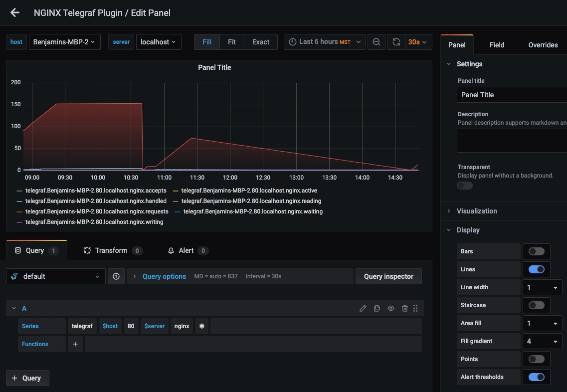Click the zoom out time range icon

376,42
